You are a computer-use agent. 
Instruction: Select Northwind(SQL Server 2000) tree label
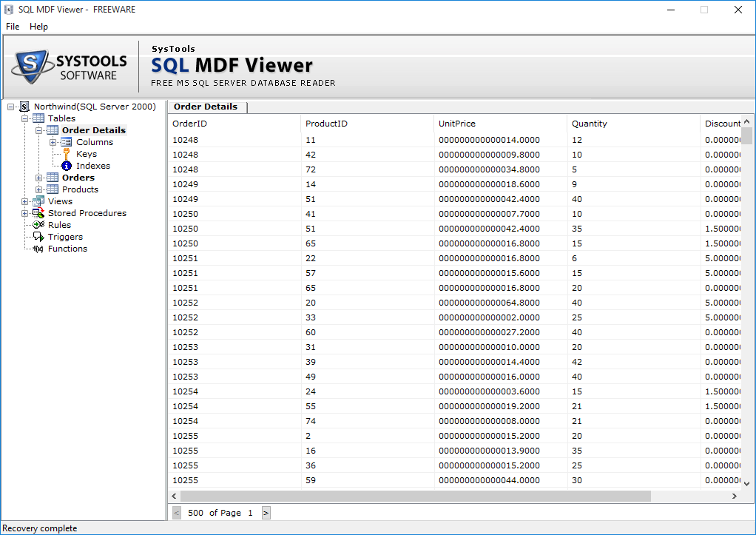[x=95, y=107]
